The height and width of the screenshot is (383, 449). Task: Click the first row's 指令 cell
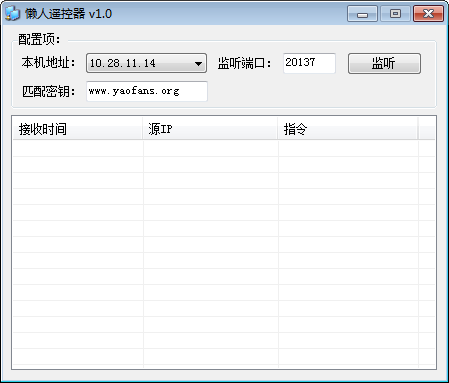pyautogui.click(x=348, y=148)
